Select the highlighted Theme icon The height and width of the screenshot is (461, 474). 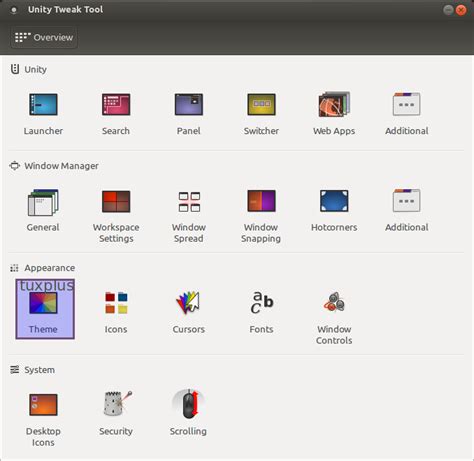[x=45, y=309]
